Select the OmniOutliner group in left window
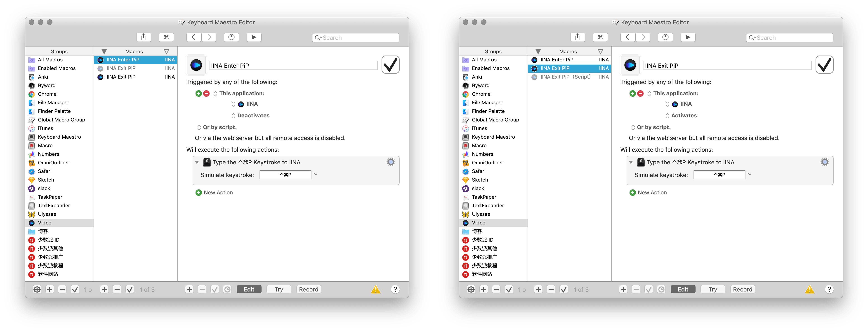868x331 pixels. coord(53,163)
